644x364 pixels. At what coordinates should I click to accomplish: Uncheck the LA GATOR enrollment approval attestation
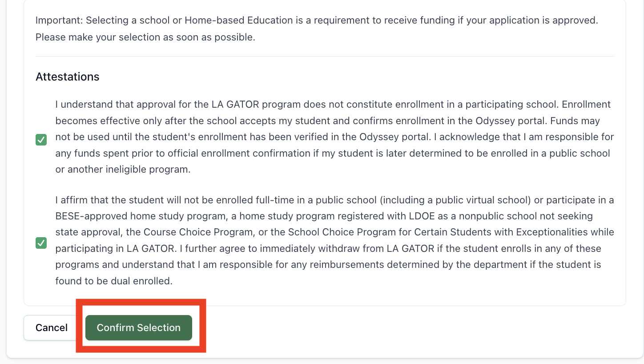click(x=41, y=141)
